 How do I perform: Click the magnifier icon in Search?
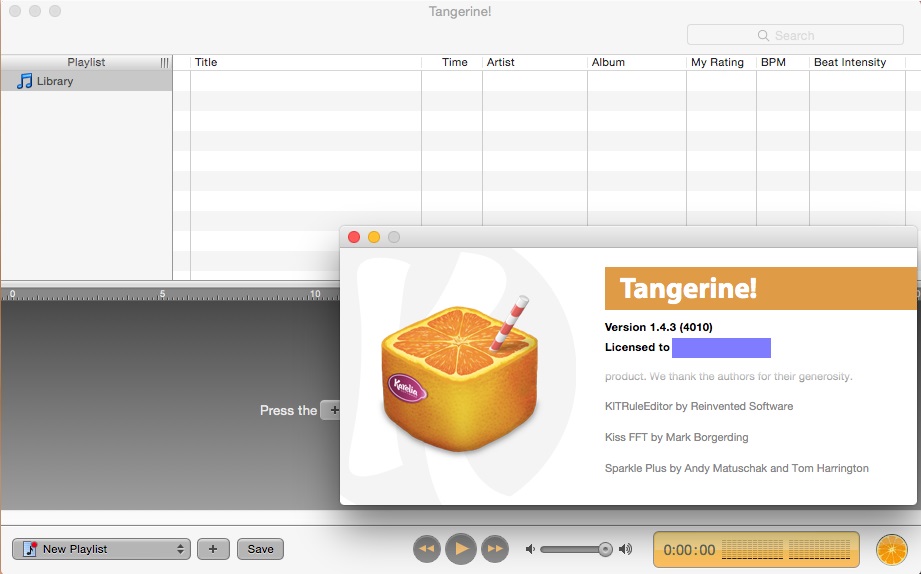point(763,35)
